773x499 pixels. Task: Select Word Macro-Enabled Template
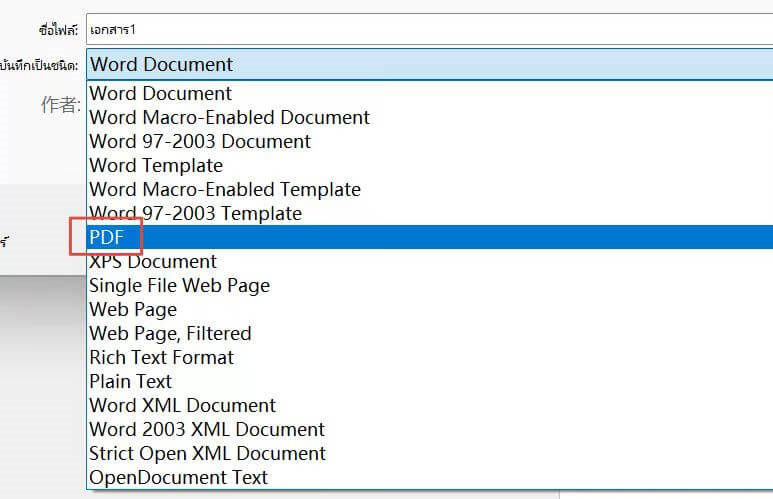point(429,189)
